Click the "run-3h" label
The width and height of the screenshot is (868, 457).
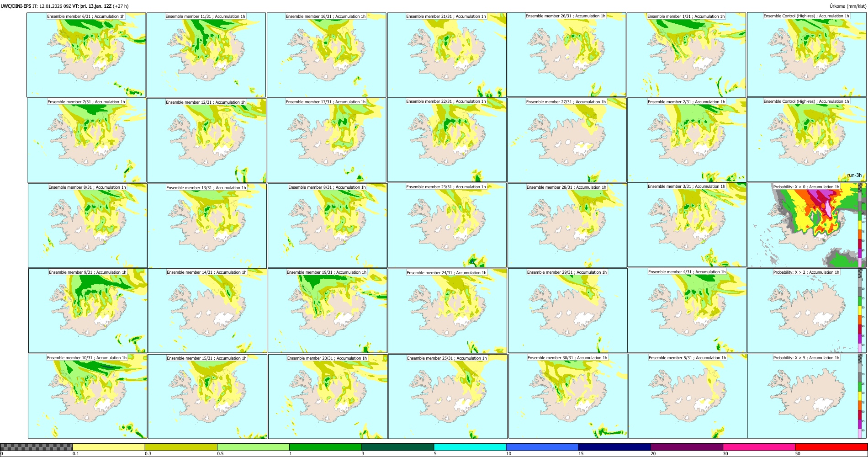point(854,175)
